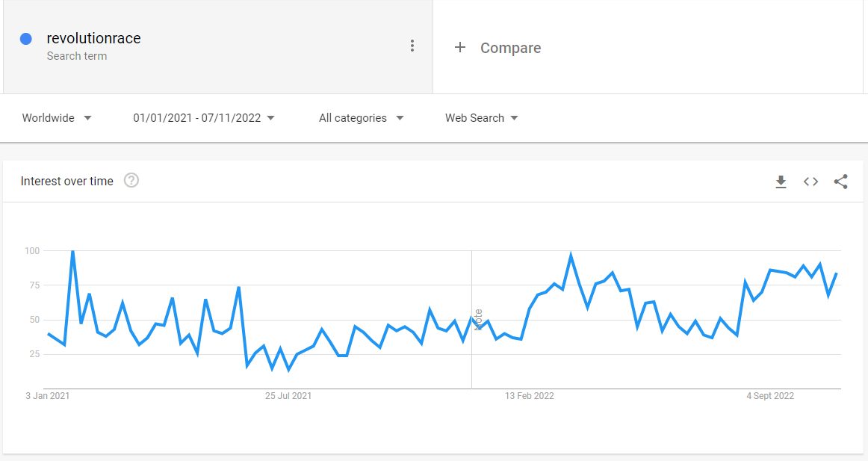The height and width of the screenshot is (461, 868).
Task: Share the Interest over time chart
Action: tap(840, 182)
